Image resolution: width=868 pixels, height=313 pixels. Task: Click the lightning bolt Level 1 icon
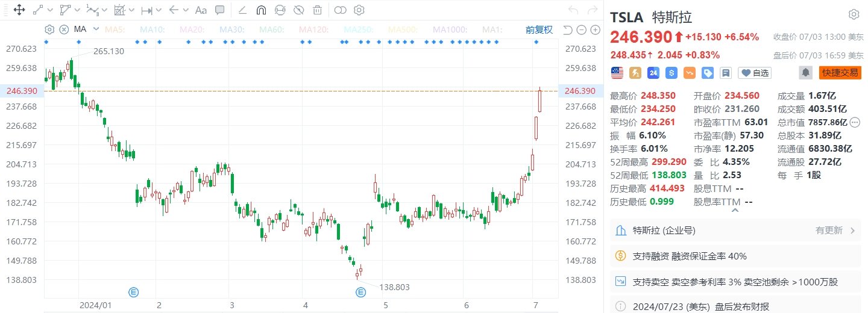pyautogui.click(x=635, y=73)
